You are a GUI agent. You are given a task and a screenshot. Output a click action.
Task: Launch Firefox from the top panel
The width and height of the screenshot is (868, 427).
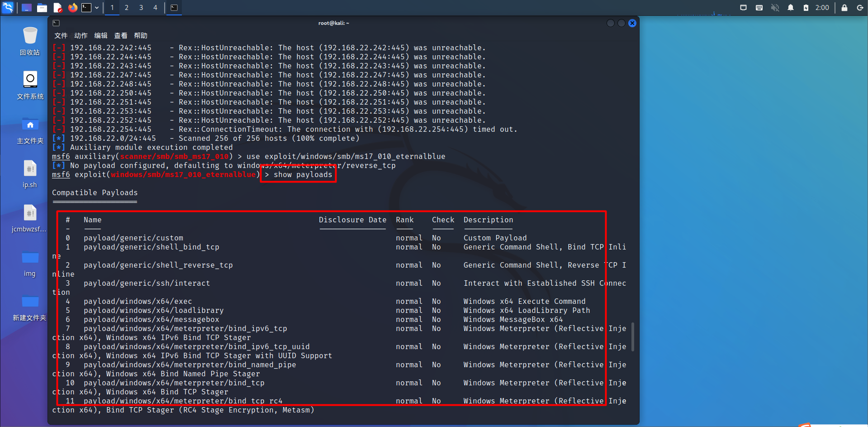[72, 8]
